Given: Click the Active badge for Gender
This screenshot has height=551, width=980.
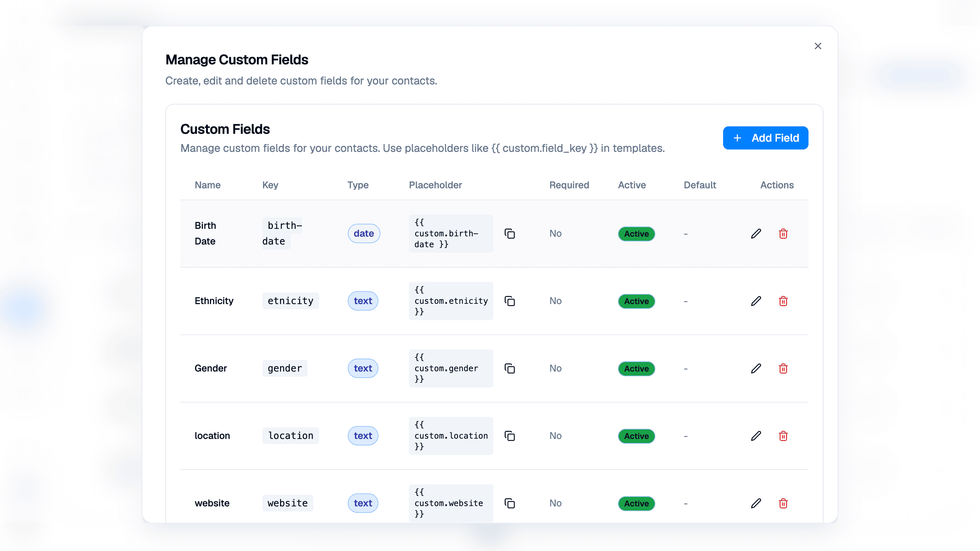Looking at the screenshot, I should coord(636,368).
